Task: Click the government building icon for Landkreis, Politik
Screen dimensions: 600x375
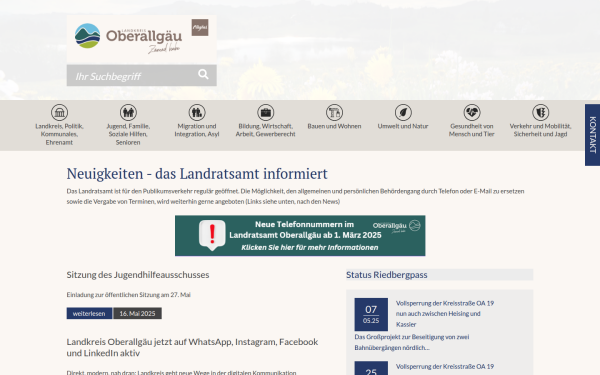Action: (x=59, y=112)
